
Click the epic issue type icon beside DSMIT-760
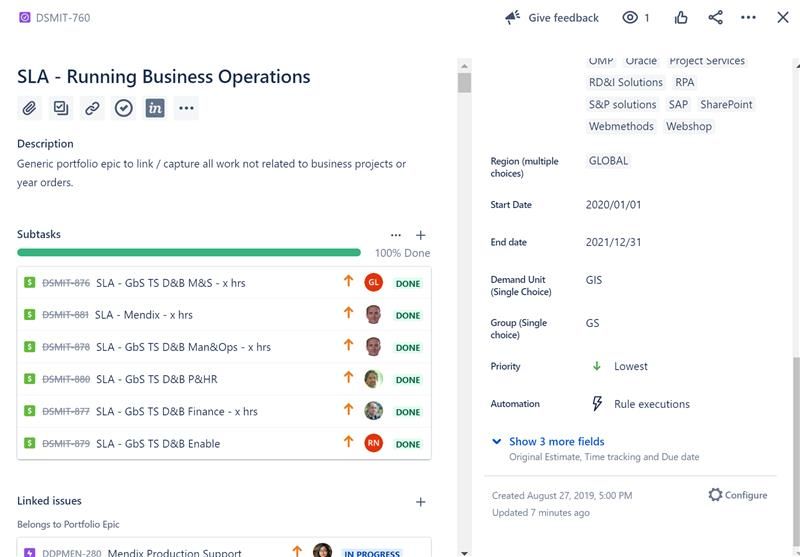[24, 17]
